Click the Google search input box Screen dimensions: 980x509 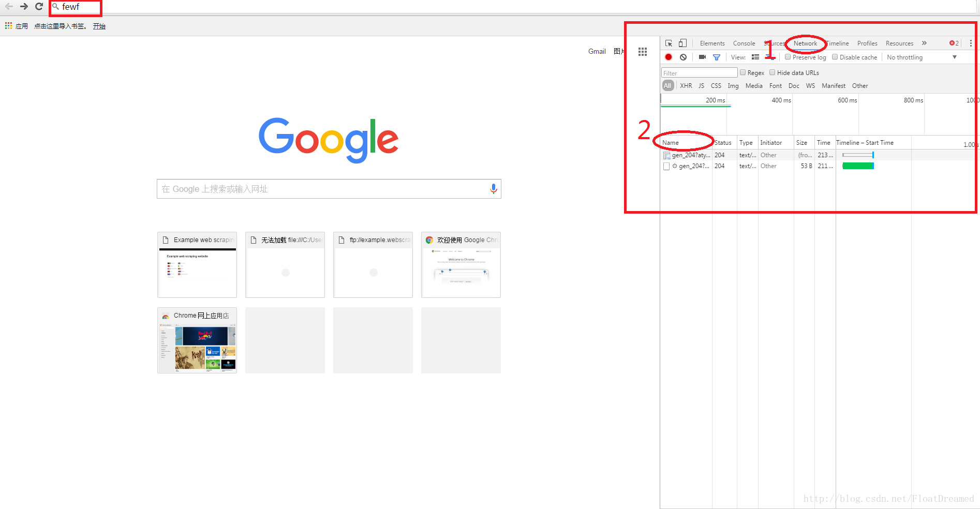point(329,189)
